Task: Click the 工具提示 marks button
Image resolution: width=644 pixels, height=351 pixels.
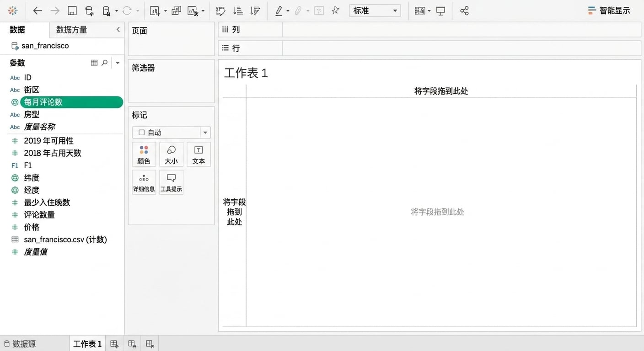Action: click(x=171, y=182)
